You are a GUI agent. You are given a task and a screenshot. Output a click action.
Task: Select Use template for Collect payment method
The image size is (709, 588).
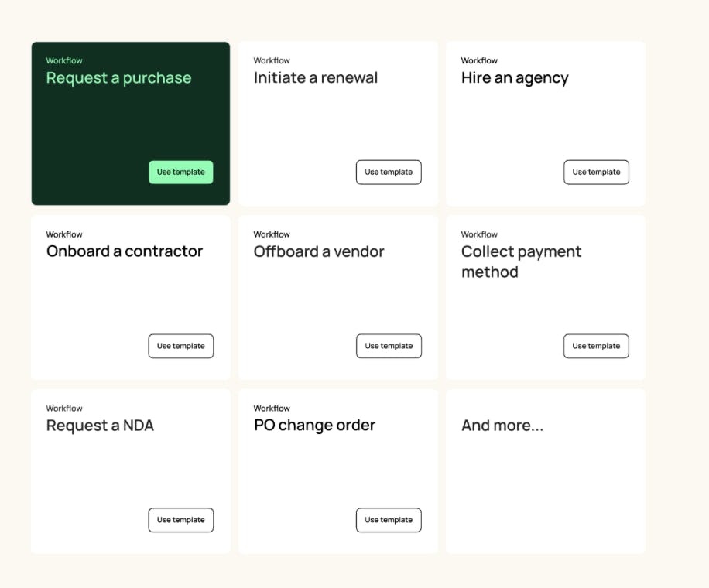(596, 346)
